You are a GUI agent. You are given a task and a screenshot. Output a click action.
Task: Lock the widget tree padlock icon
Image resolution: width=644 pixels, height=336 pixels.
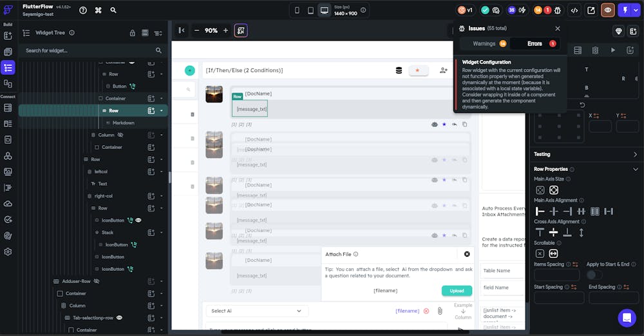(132, 33)
